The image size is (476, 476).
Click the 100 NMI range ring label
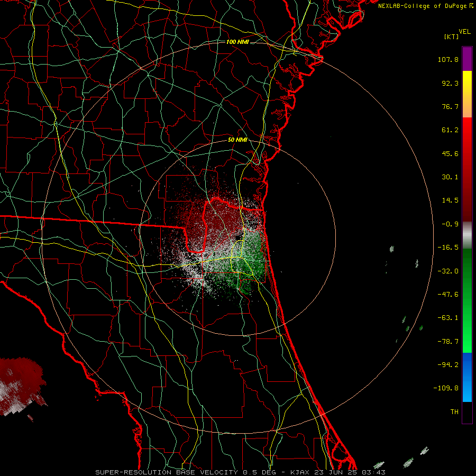(x=237, y=42)
